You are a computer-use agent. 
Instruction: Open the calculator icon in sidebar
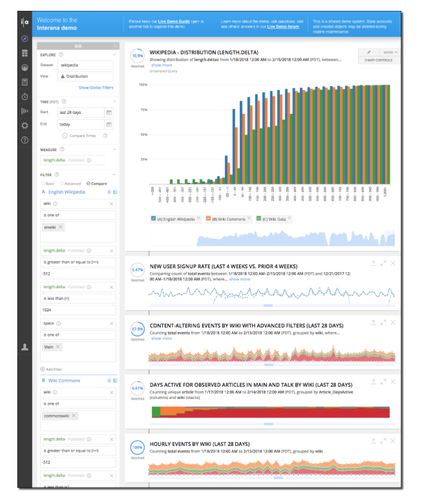click(25, 82)
